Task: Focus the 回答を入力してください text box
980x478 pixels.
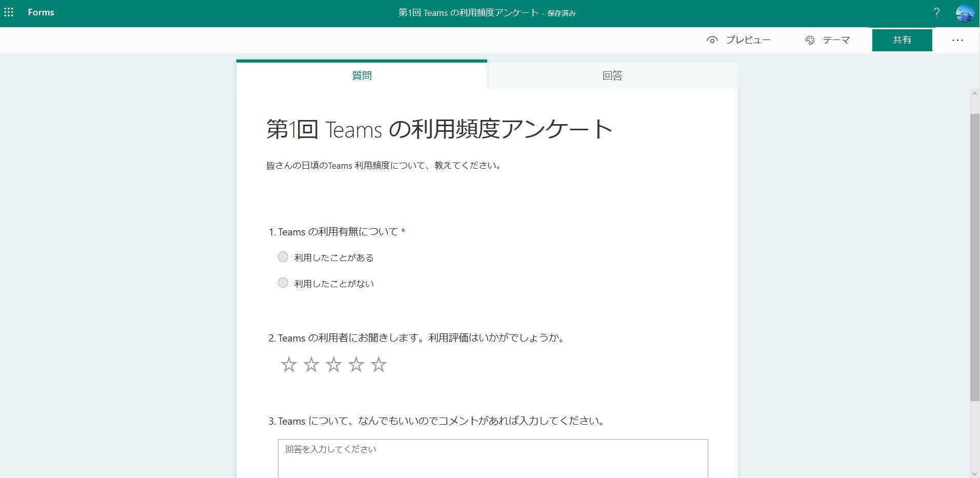Action: click(x=493, y=459)
